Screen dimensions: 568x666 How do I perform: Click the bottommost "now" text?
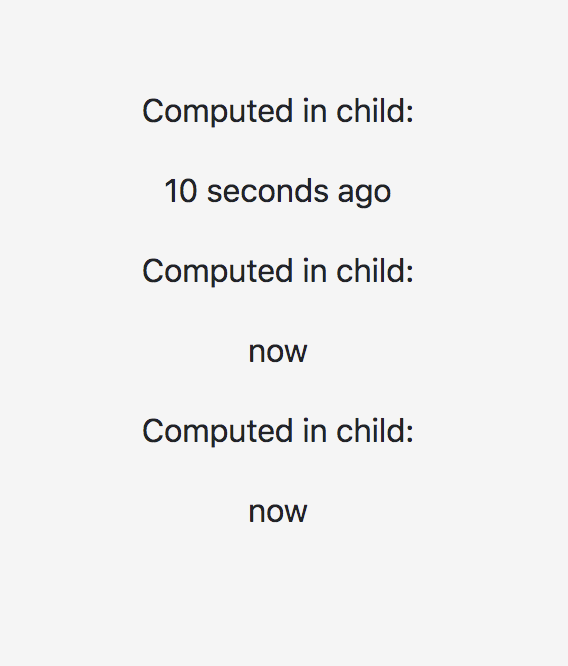[278, 512]
